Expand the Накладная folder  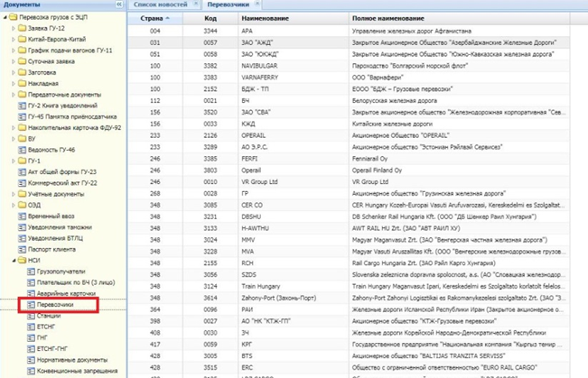pyautogui.click(x=14, y=84)
